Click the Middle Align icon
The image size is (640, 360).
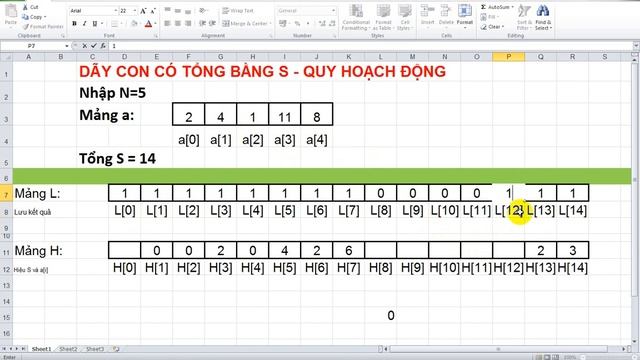click(x=178, y=11)
